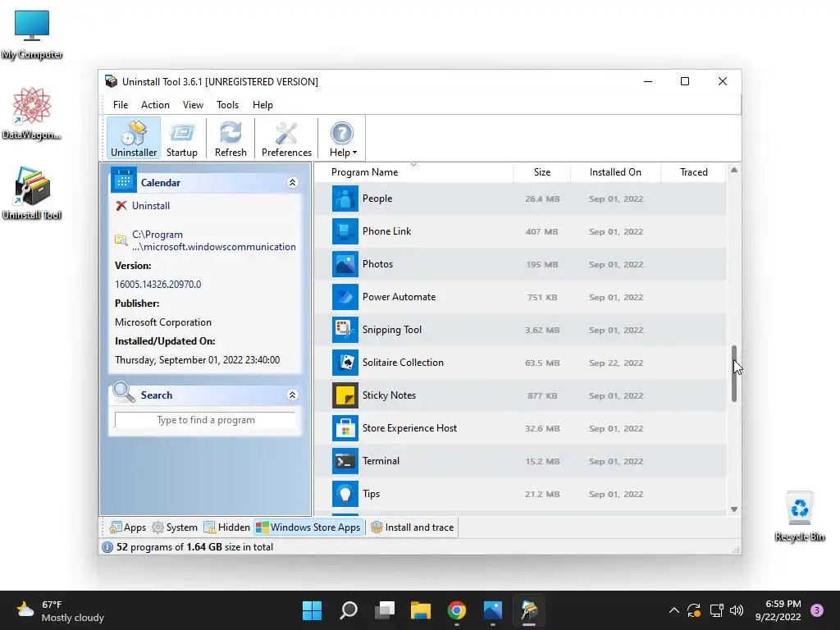Click the Uninstall Tool title bar icon
The width and height of the screenshot is (840, 630).
111,81
